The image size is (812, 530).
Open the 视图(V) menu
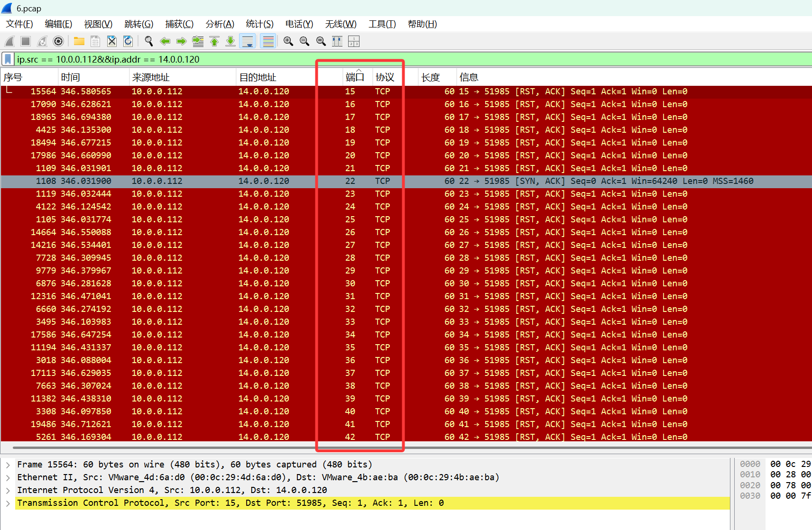(98, 24)
